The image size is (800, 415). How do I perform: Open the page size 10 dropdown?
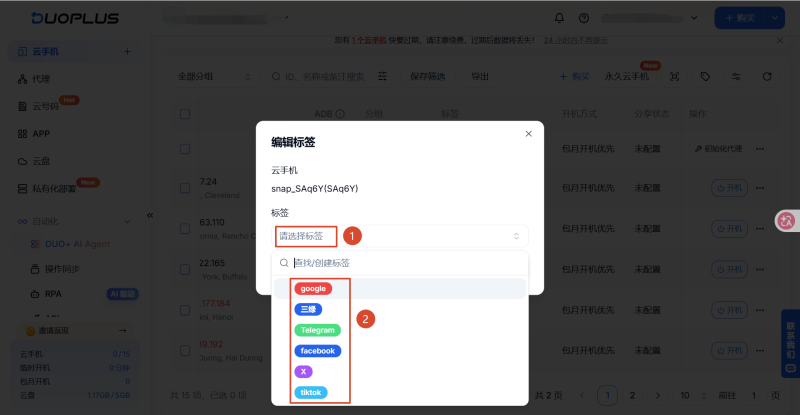coord(692,395)
